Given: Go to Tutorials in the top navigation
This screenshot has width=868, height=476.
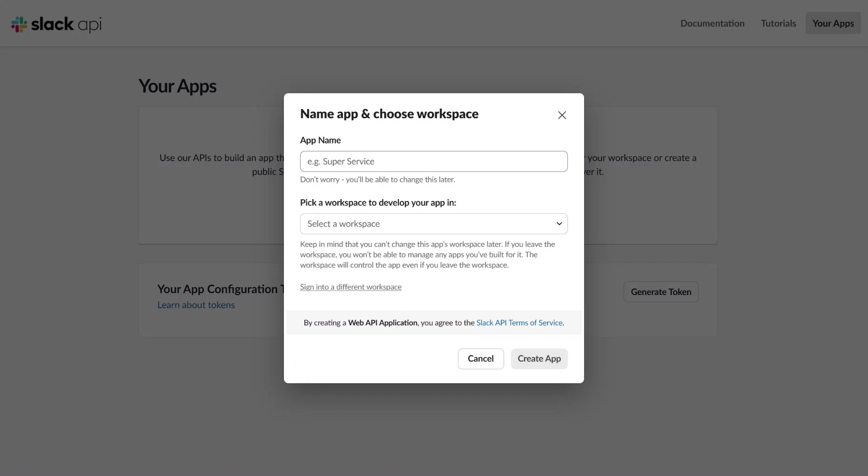Looking at the screenshot, I should tap(778, 24).
